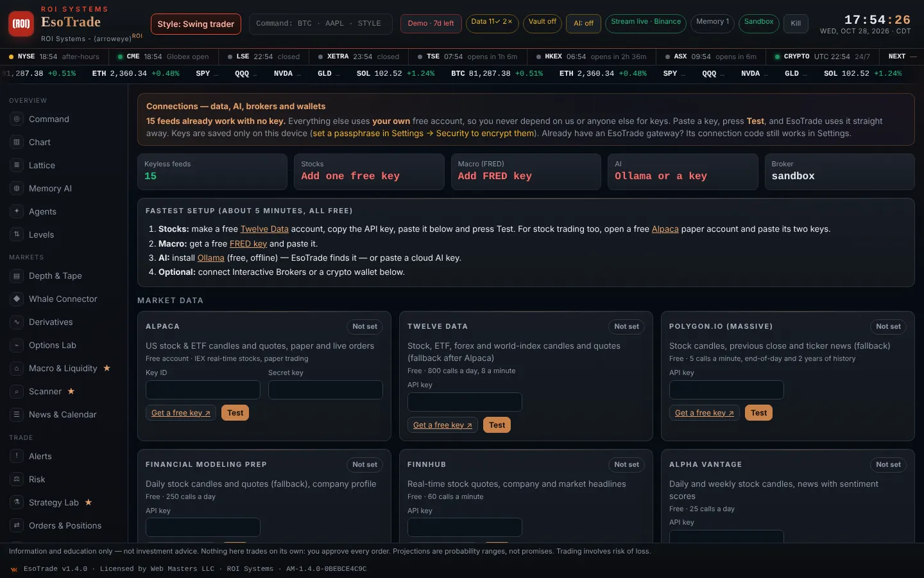Open Command view via its sidebar icon

point(17,119)
